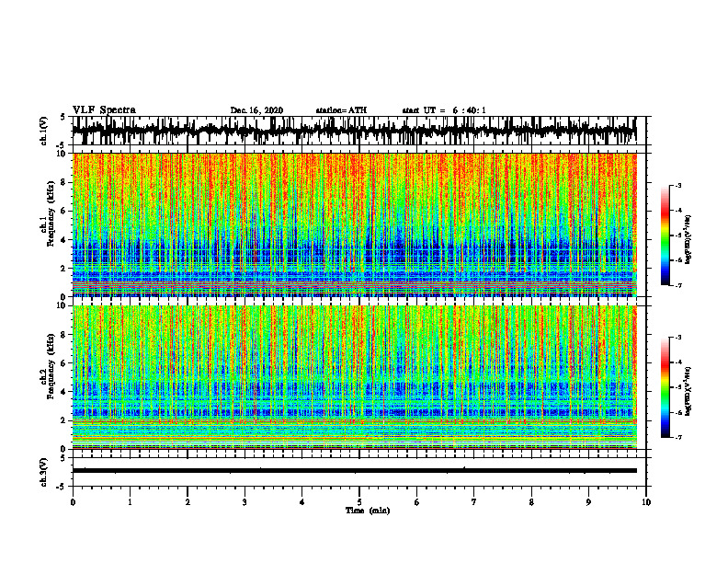Click the ch.1 spectrogram color scale bar

(665, 236)
